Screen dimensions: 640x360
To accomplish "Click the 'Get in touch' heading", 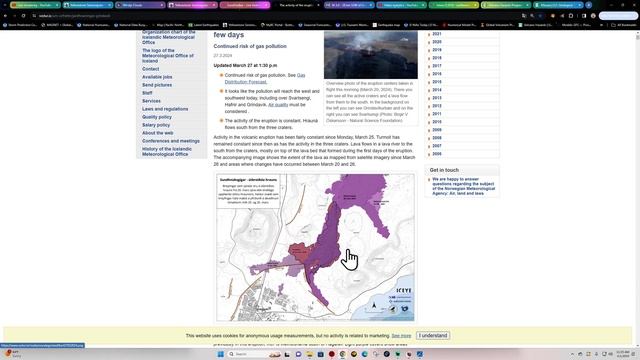I will (x=444, y=170).
